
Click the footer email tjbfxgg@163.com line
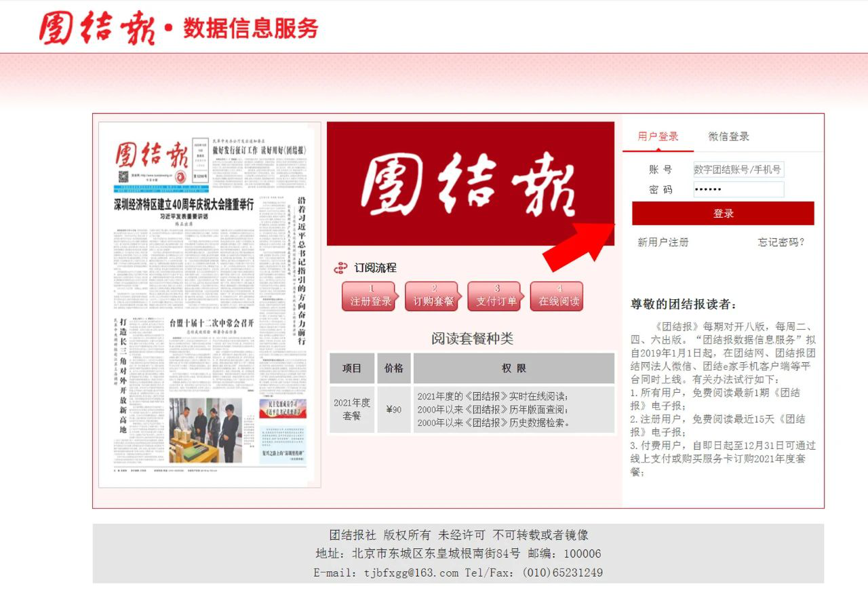pos(458,573)
